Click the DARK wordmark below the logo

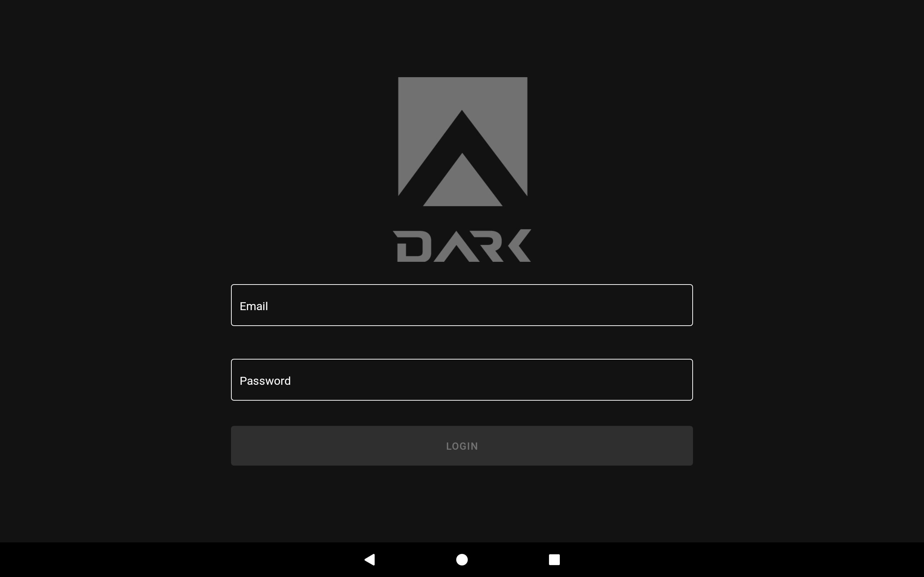[462, 245]
